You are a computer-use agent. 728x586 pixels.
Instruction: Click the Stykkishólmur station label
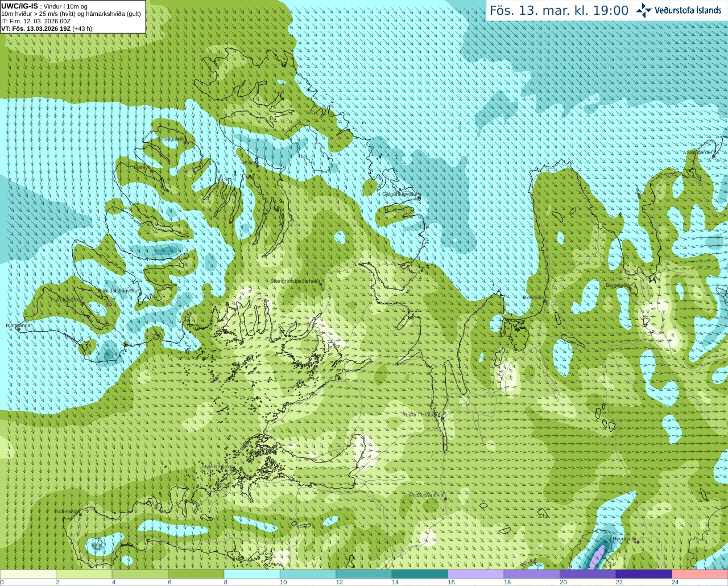point(217,467)
